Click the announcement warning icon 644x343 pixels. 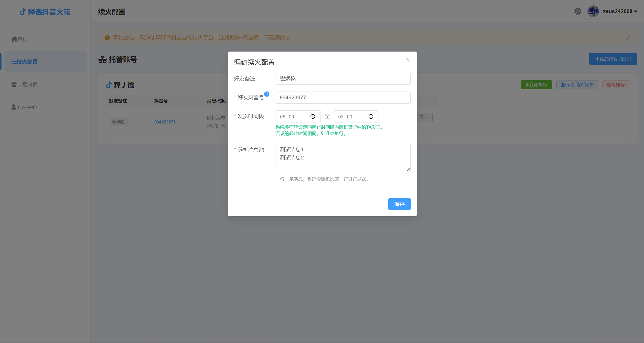coord(107,38)
